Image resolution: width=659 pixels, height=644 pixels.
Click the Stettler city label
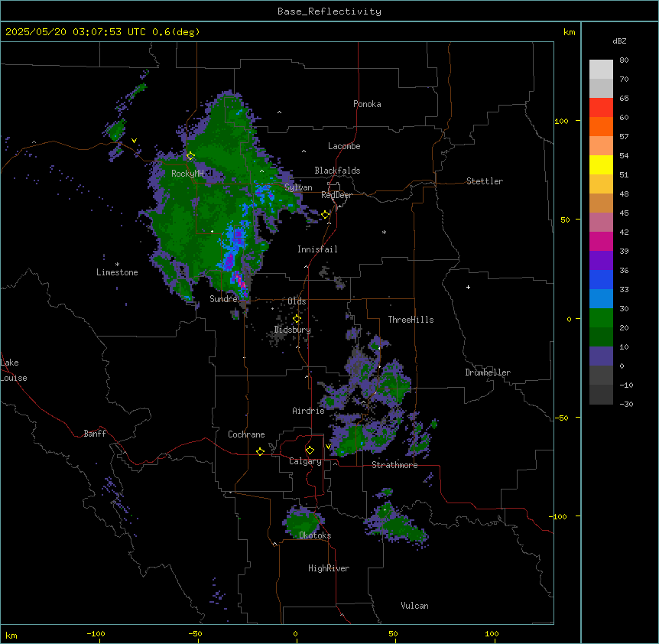(x=485, y=181)
